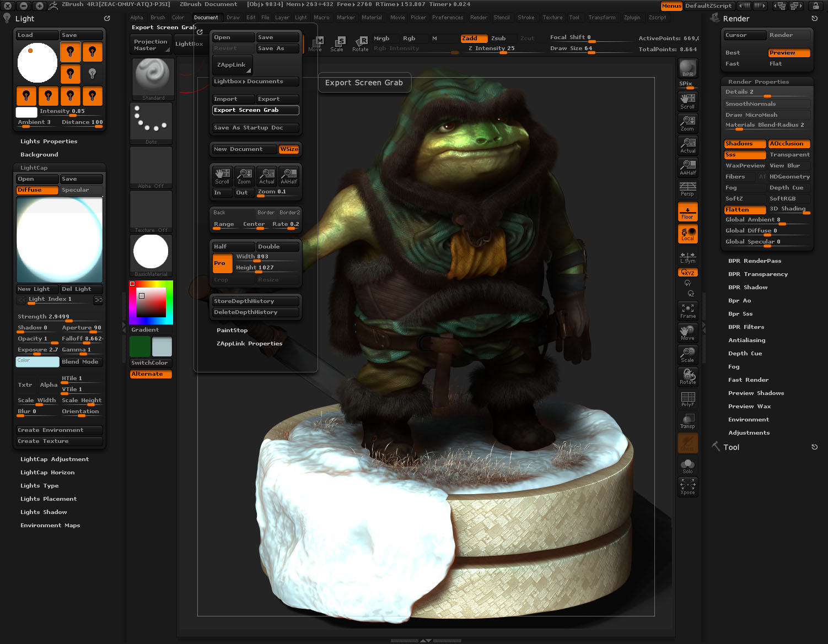
Task: Open the Preferences menu
Action: pyautogui.click(x=448, y=18)
